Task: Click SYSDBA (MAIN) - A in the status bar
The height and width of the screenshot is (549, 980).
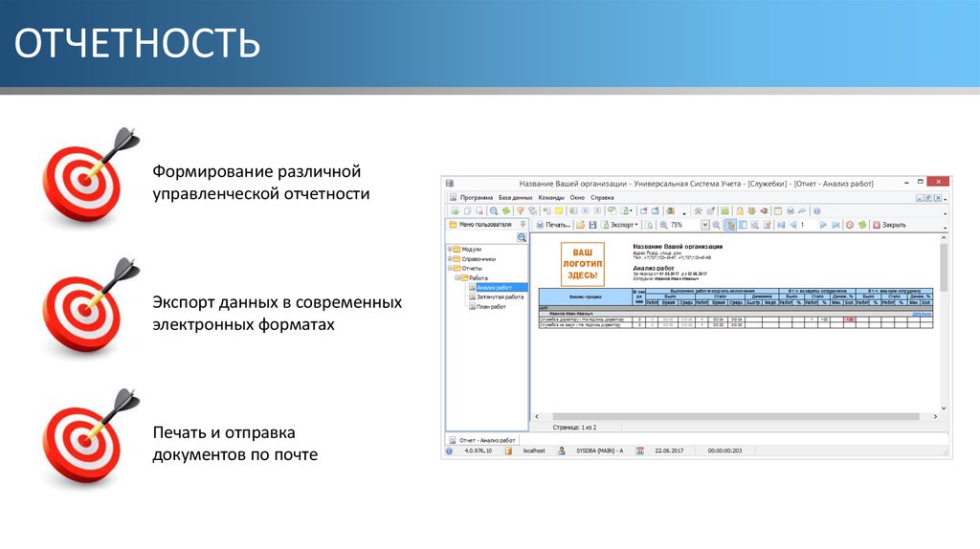Action: (599, 450)
